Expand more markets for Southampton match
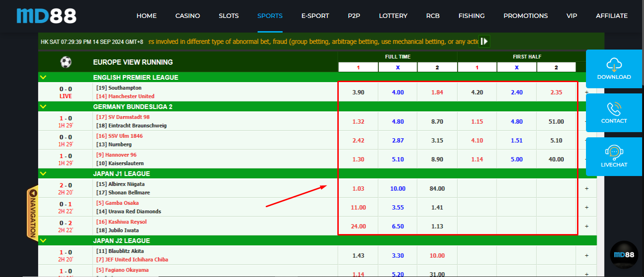Viewport: 644px width, 277px height. coord(586,92)
